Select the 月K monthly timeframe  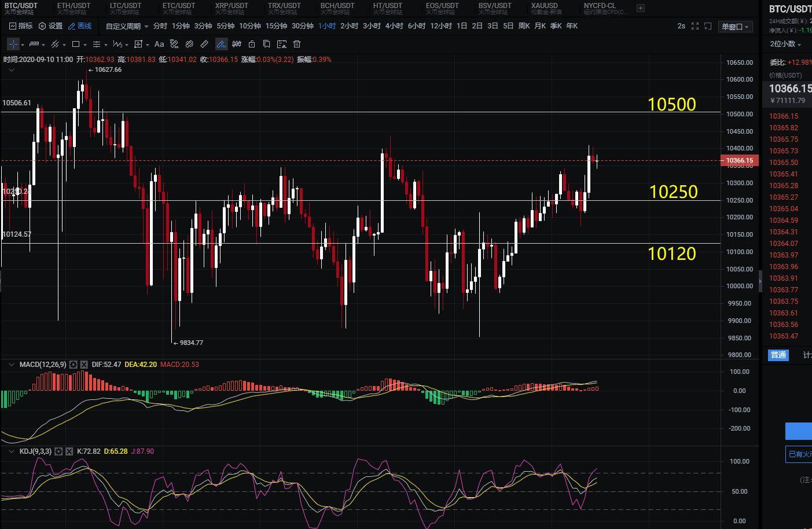coord(540,26)
